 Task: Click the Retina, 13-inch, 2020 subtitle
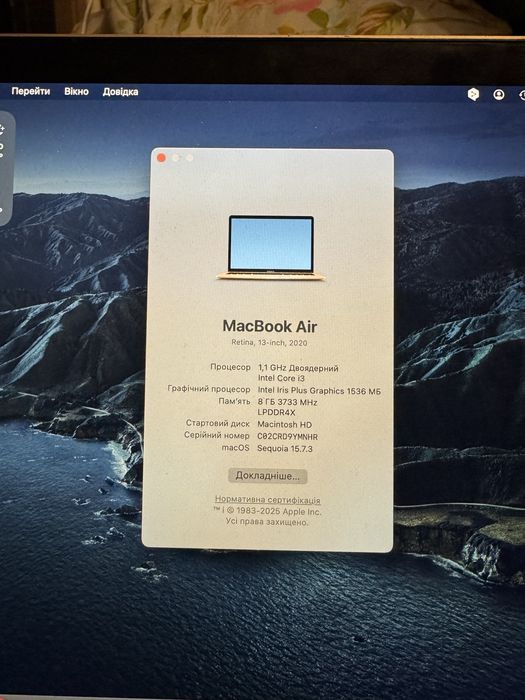269,343
